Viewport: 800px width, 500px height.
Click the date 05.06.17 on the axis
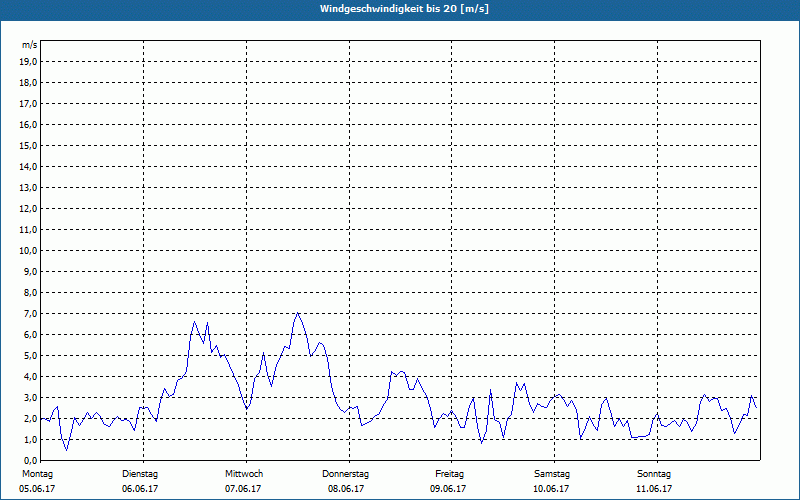[x=38, y=489]
